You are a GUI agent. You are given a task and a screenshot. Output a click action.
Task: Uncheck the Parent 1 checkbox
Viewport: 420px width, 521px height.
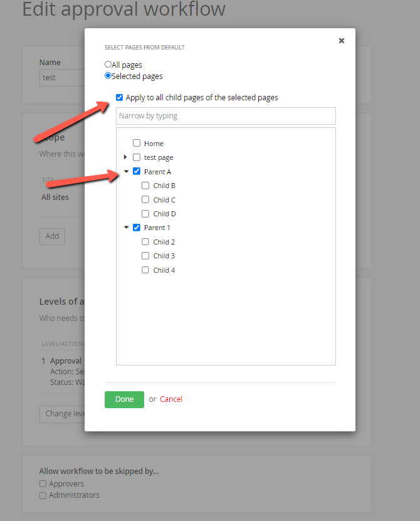pos(137,228)
